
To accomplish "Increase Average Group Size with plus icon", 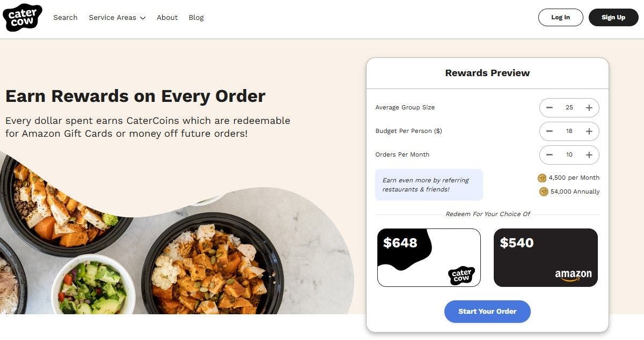I will click(589, 108).
